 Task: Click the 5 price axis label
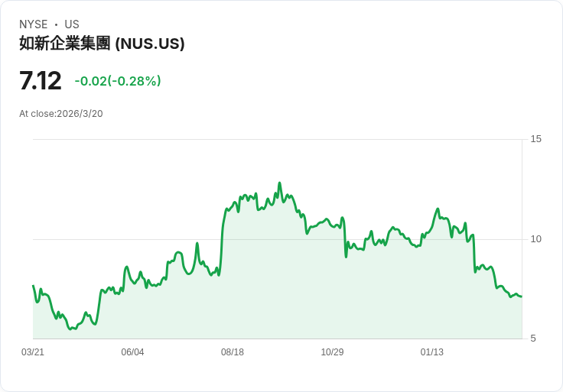(x=533, y=339)
